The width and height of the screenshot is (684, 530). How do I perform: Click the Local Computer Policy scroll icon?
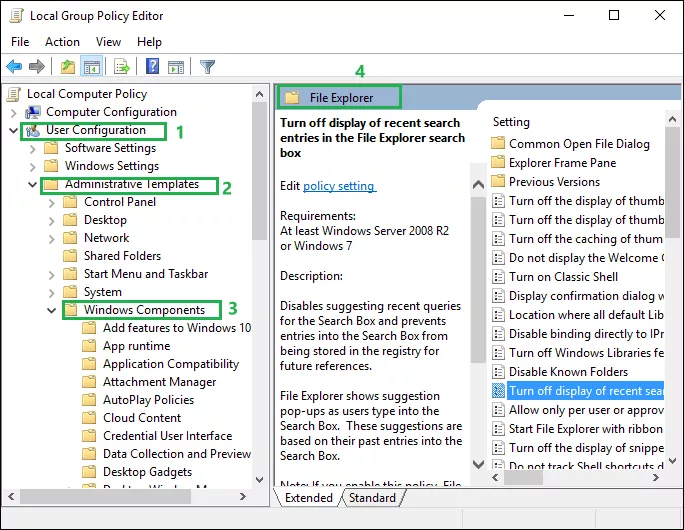point(14,94)
